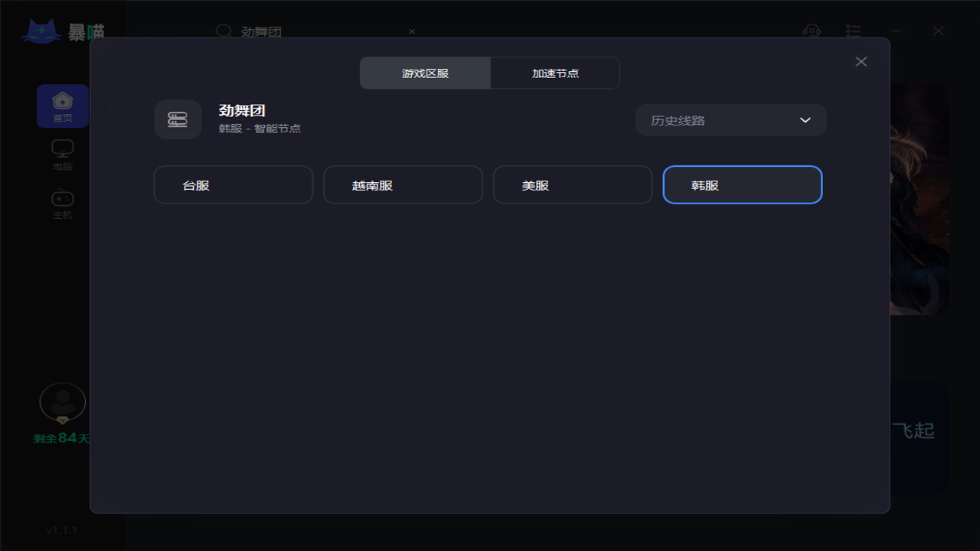980x551 pixels.
Task: Click the 剩余84天 remaining days text
Action: coord(62,439)
